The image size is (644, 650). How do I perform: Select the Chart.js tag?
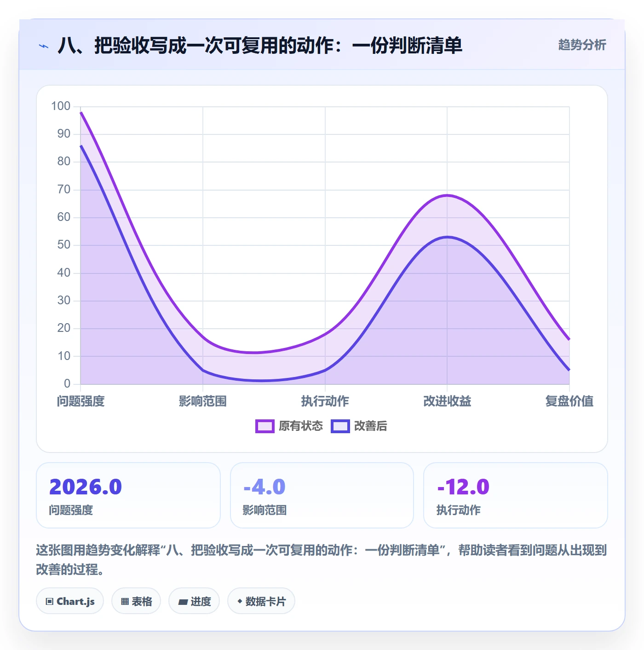tap(70, 601)
